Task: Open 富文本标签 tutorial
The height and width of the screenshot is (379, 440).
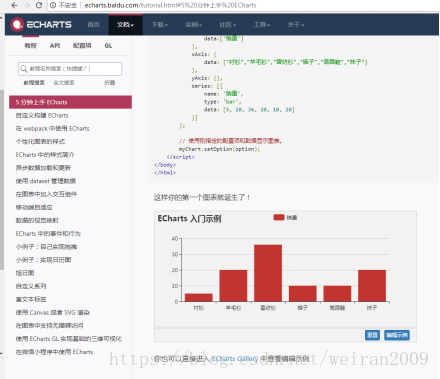Action: (31, 299)
